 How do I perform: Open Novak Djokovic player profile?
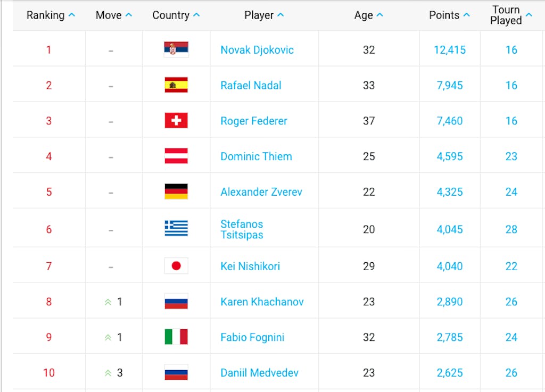pos(257,49)
